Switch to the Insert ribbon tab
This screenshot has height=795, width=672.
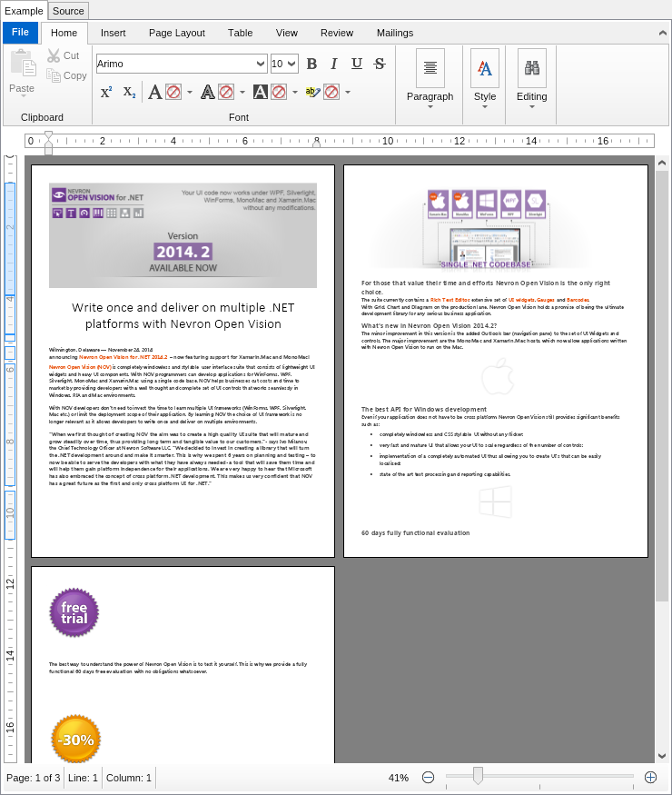[113, 33]
